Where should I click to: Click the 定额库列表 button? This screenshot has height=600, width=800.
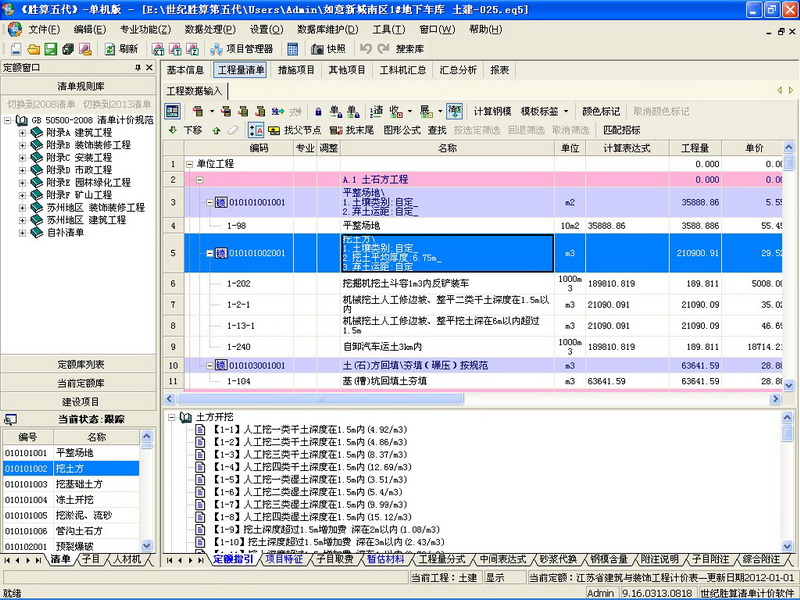click(x=79, y=364)
